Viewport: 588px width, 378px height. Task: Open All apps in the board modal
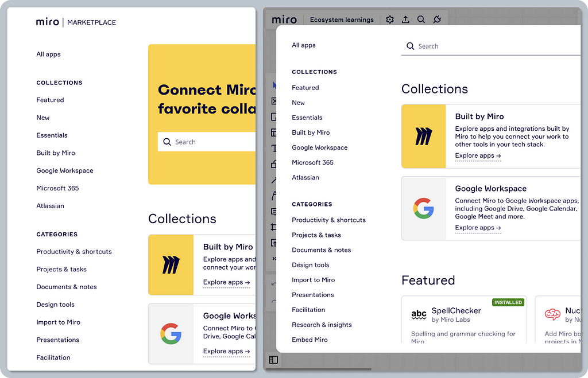(304, 45)
